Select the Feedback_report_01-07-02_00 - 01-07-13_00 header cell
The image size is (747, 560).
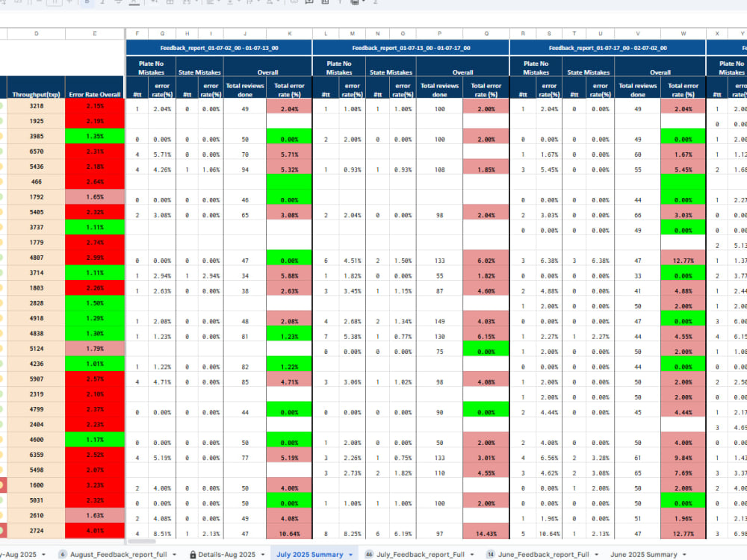coord(219,48)
